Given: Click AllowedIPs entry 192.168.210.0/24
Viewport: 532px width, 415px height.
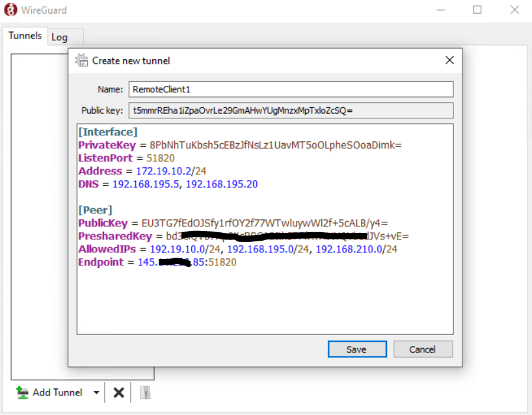Looking at the screenshot, I should coord(356,249).
